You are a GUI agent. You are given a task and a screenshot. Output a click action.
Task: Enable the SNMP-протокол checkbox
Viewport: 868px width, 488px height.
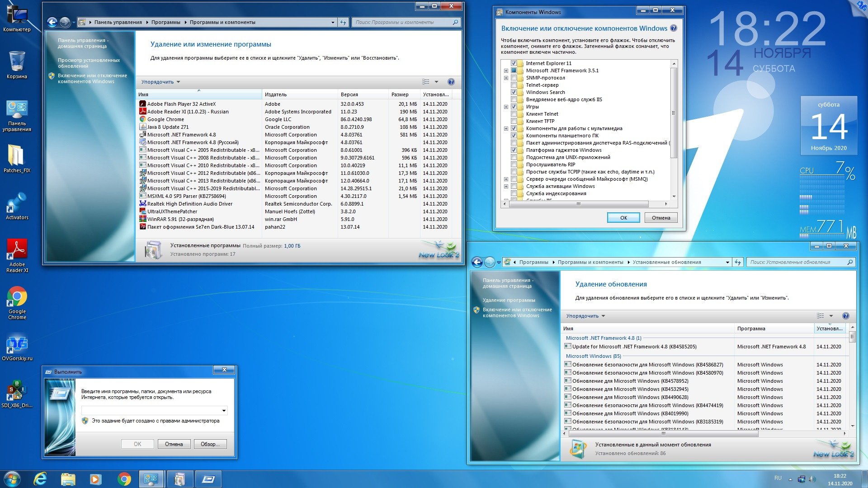(514, 78)
